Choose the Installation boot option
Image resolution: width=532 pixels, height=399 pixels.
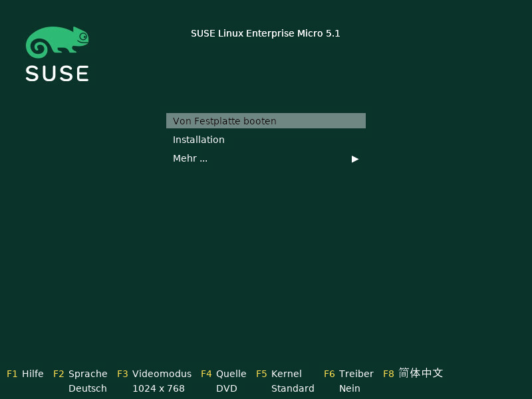pyautogui.click(x=199, y=140)
